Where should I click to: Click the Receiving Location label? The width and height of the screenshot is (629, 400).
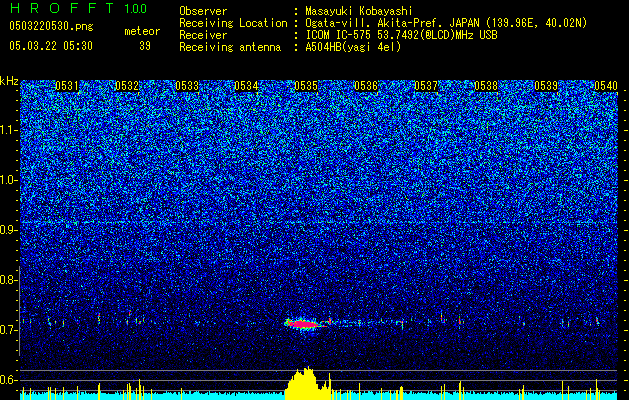tap(233, 23)
